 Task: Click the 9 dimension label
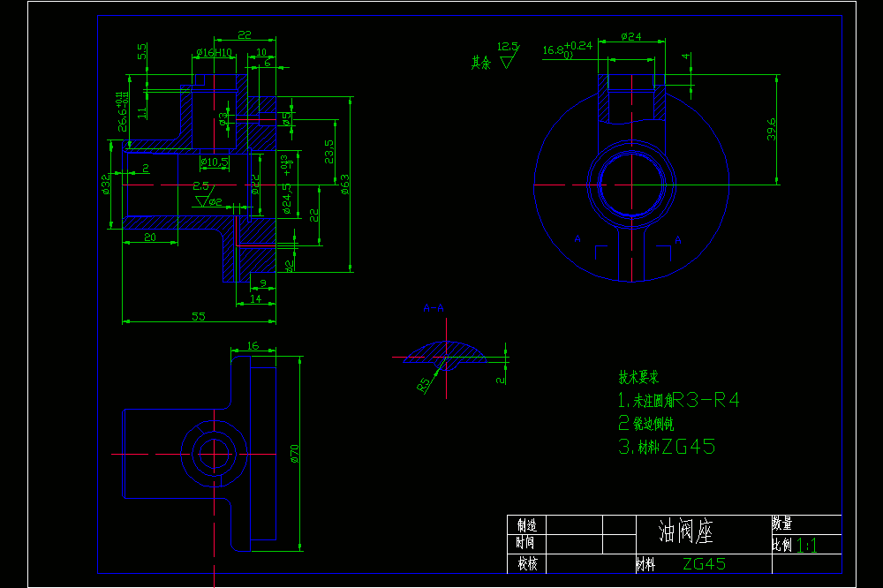[263, 283]
